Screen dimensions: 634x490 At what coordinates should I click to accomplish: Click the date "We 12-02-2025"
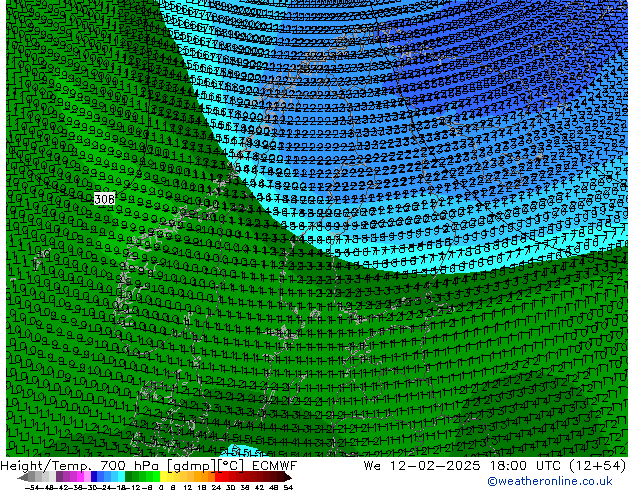(422, 466)
